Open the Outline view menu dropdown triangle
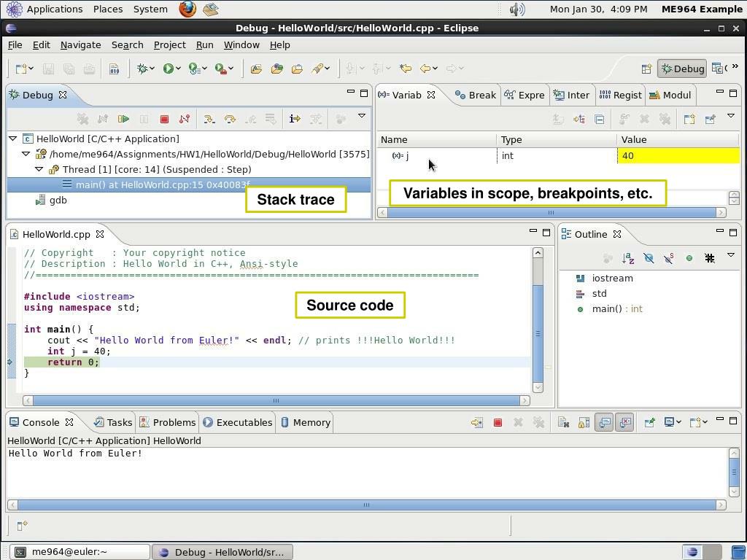The height and width of the screenshot is (560, 747). point(731,255)
